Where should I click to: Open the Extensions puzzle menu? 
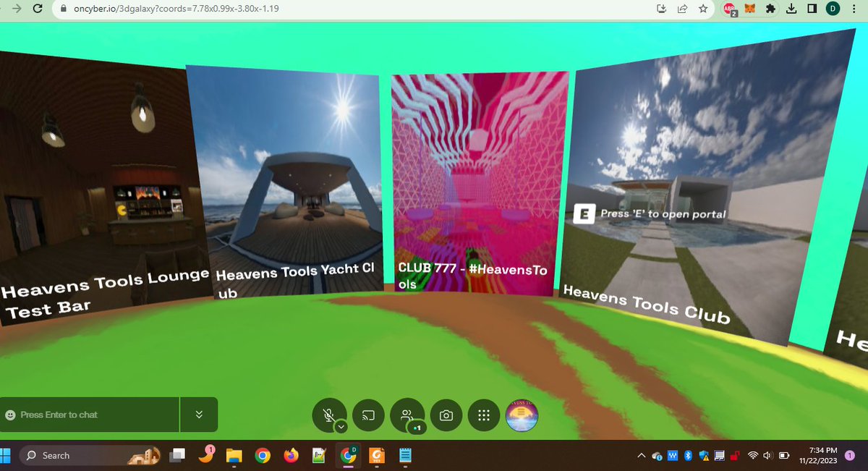coord(772,9)
